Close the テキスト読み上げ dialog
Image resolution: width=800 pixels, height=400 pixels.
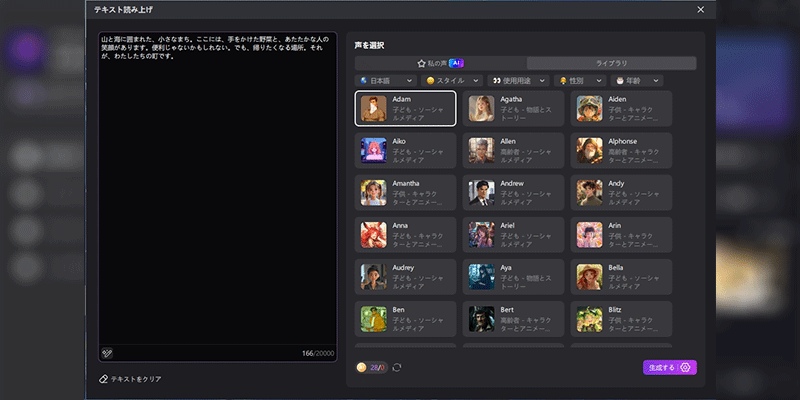coord(701,10)
